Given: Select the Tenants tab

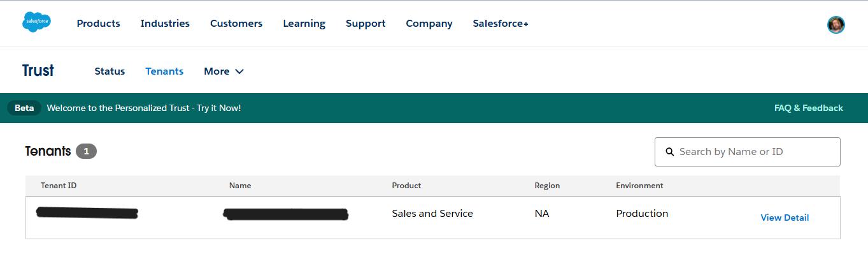Looking at the screenshot, I should (164, 71).
